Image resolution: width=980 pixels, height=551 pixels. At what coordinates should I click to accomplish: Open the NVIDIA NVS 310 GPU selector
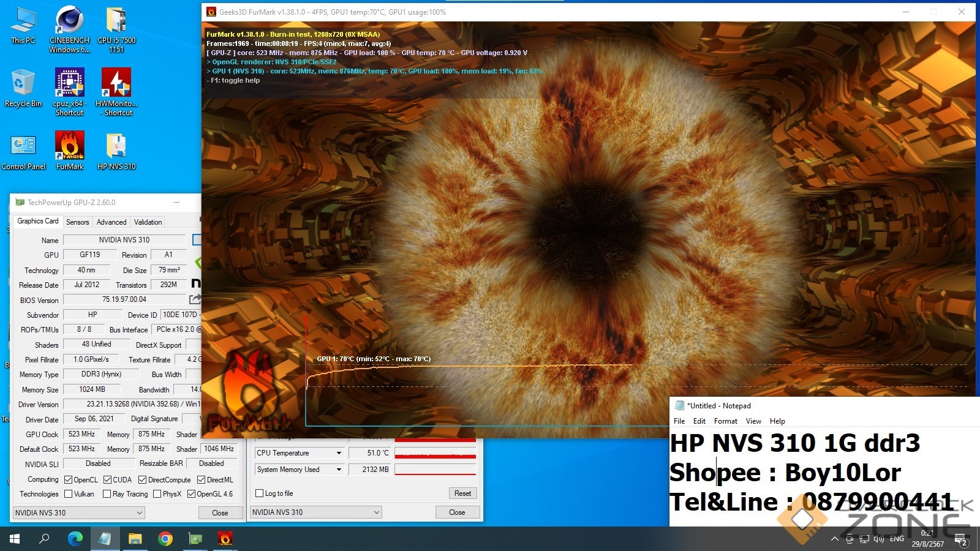click(78, 512)
